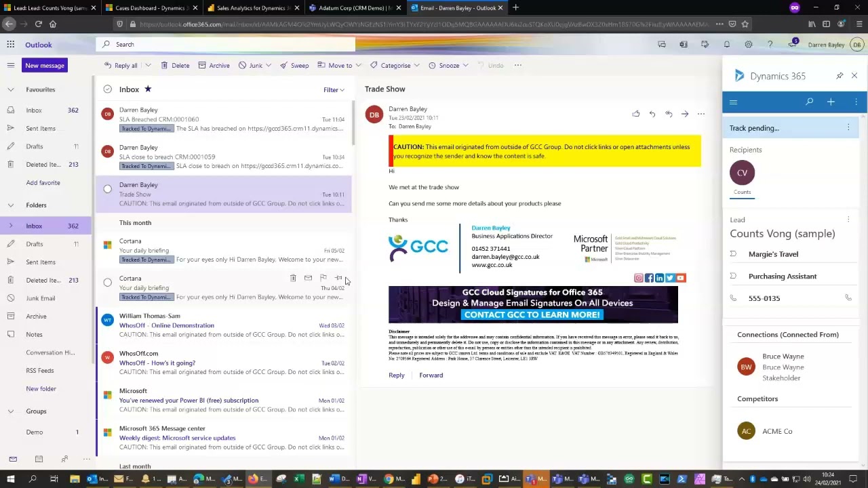Open the Add favourite link
The width and height of the screenshot is (868, 488).
(43, 183)
